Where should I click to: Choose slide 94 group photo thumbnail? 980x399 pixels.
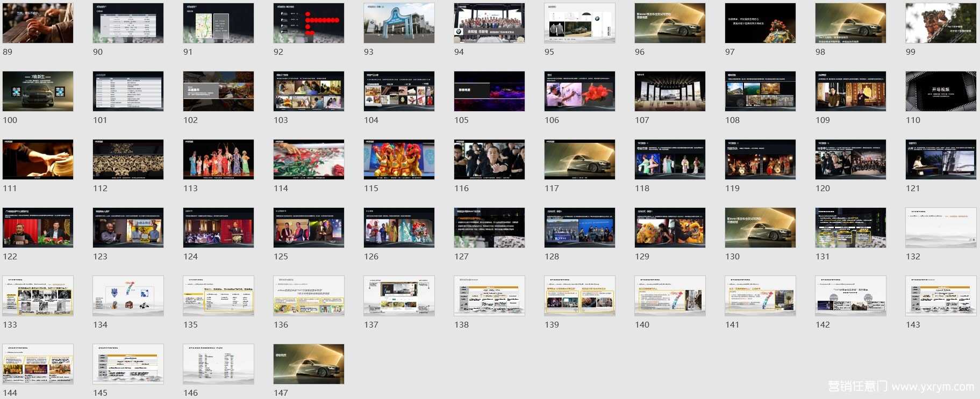(489, 23)
